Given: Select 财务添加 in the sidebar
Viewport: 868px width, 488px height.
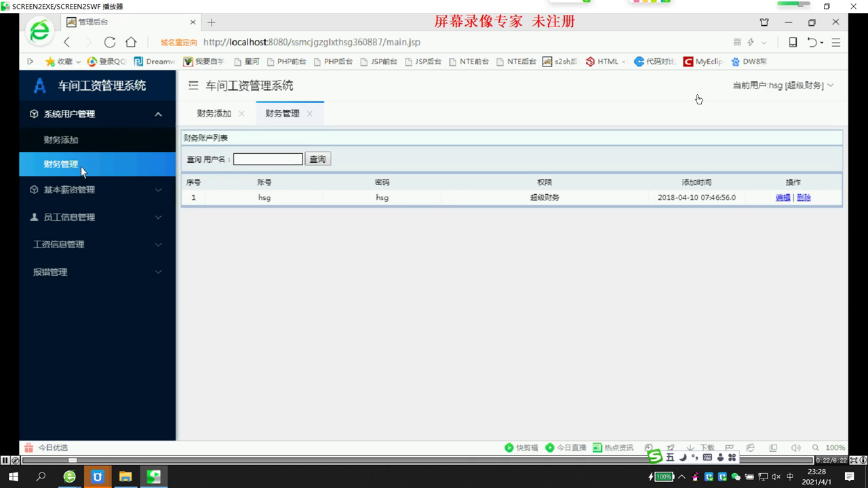Looking at the screenshot, I should (x=97, y=140).
